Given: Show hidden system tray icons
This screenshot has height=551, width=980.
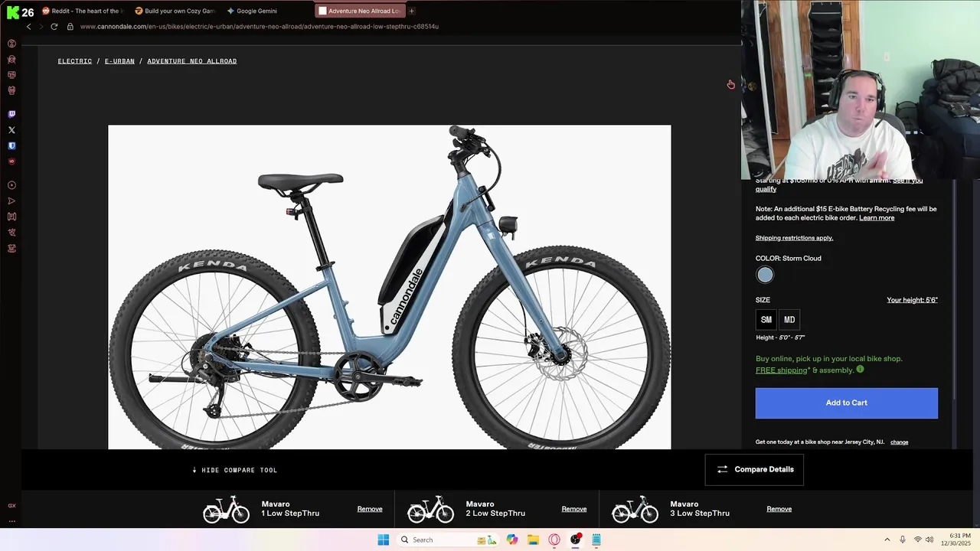Looking at the screenshot, I should (x=887, y=540).
